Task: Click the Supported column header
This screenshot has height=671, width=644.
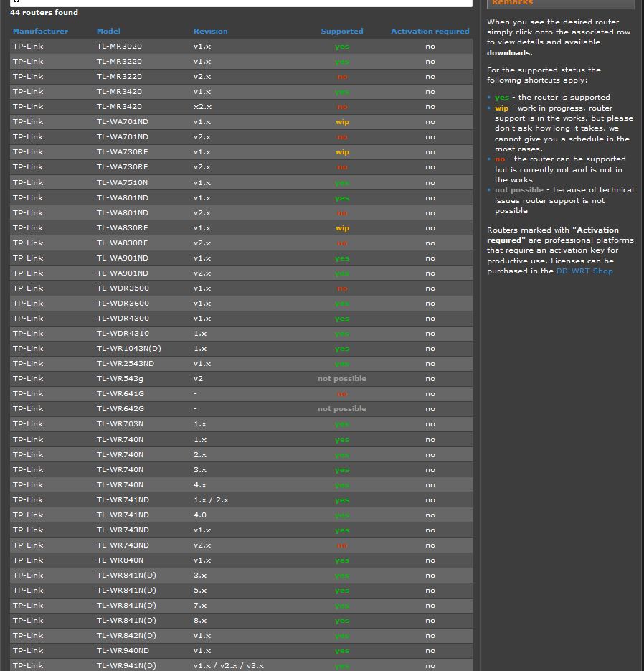Action: 341,32
